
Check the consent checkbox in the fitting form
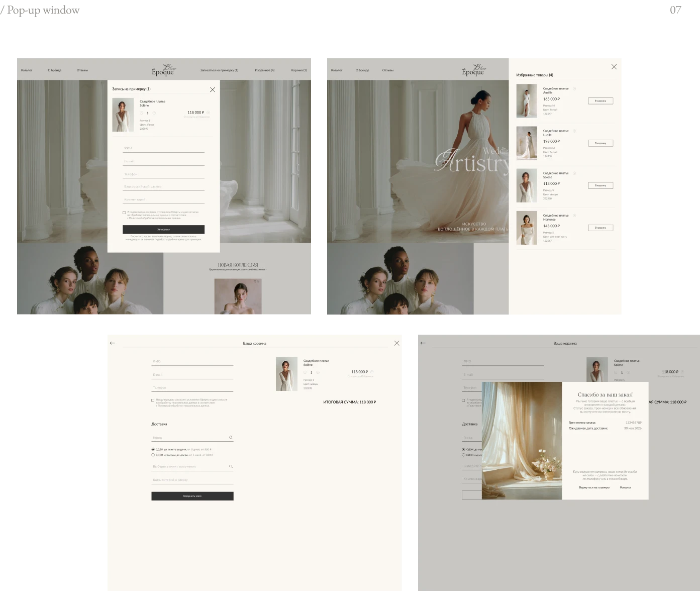tap(124, 213)
